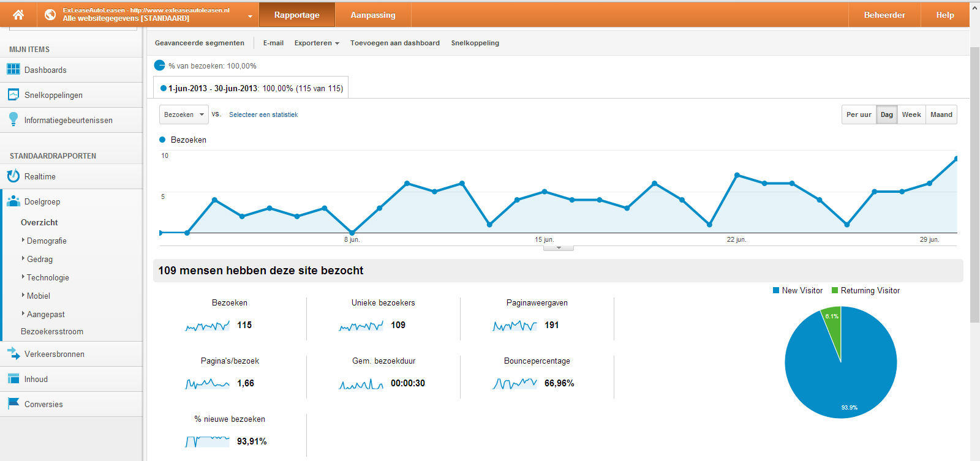The width and height of the screenshot is (980, 461).
Task: Click the New Visitor legend swatch
Action: (x=776, y=290)
